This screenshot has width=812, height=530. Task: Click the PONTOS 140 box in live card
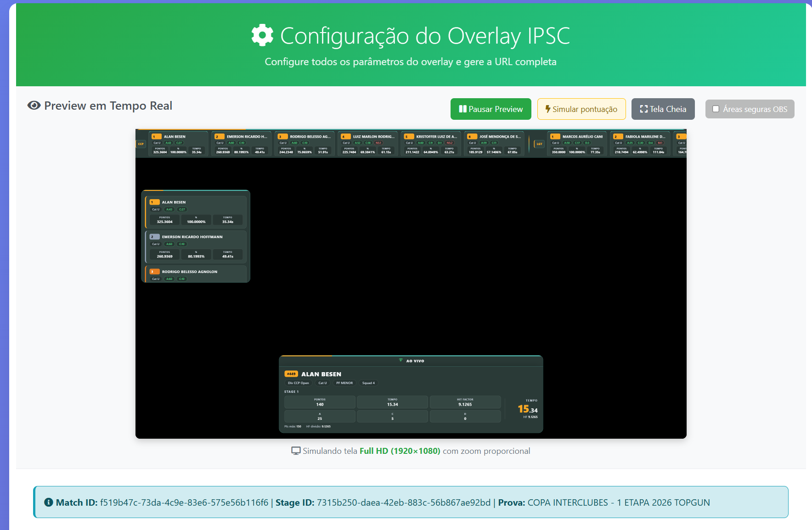click(x=320, y=402)
